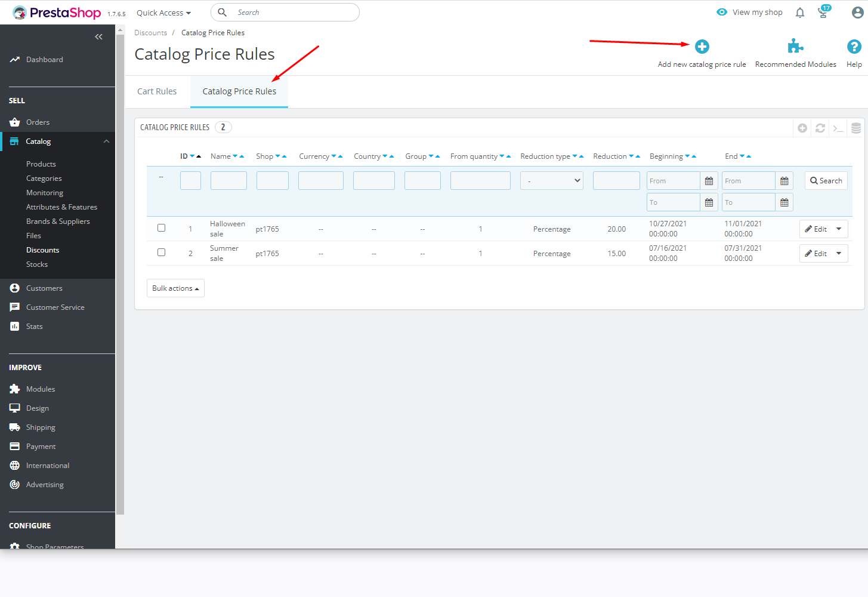868x597 pixels.
Task: Sort End column descending arrow
Action: click(x=742, y=156)
